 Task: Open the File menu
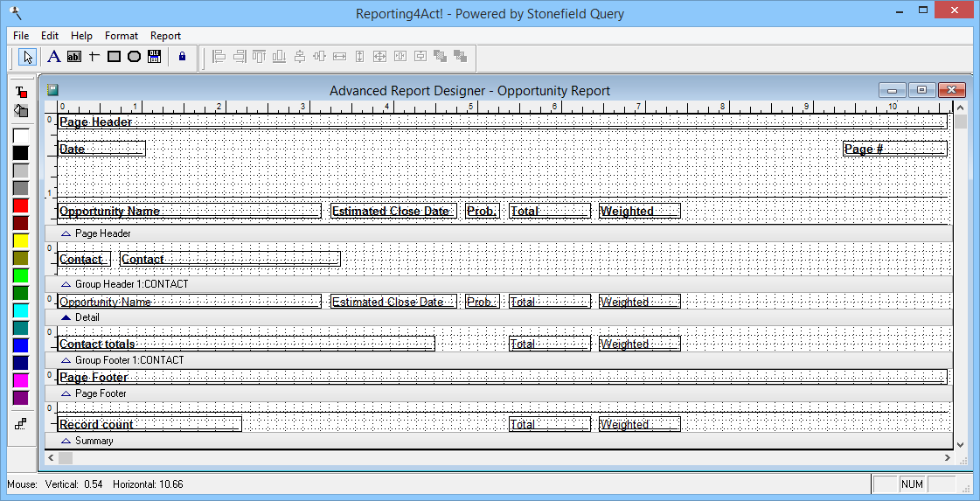[21, 36]
